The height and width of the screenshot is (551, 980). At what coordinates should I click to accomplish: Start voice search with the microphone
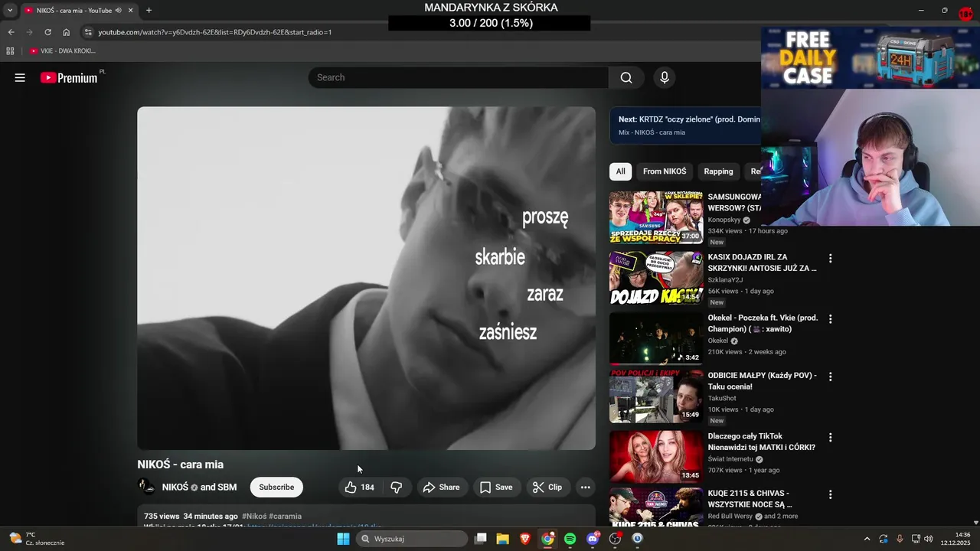click(665, 77)
